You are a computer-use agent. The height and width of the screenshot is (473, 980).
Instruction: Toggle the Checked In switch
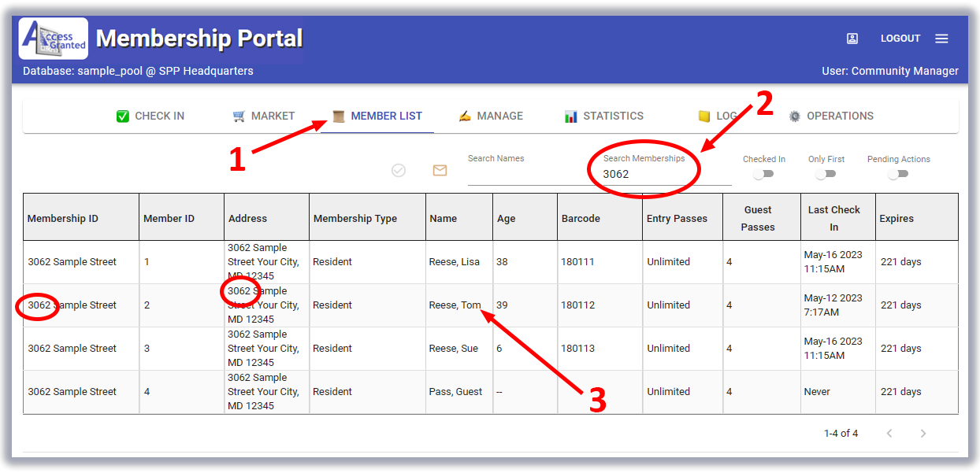pos(763,175)
